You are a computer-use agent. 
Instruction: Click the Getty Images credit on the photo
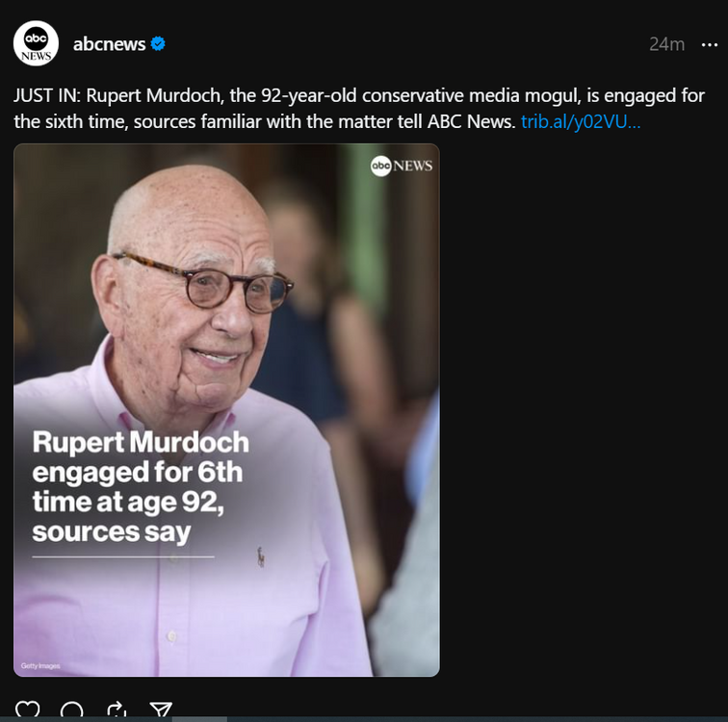[39, 666]
